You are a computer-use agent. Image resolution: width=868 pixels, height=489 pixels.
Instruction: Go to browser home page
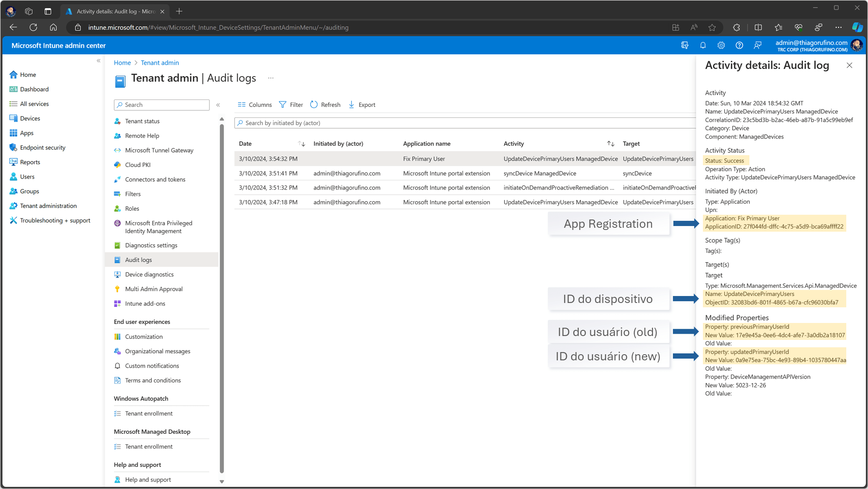pyautogui.click(x=53, y=27)
